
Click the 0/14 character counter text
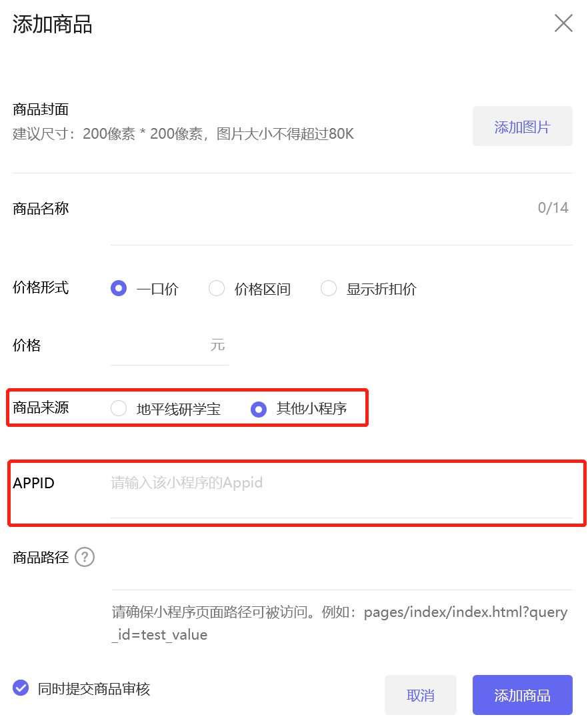click(553, 208)
